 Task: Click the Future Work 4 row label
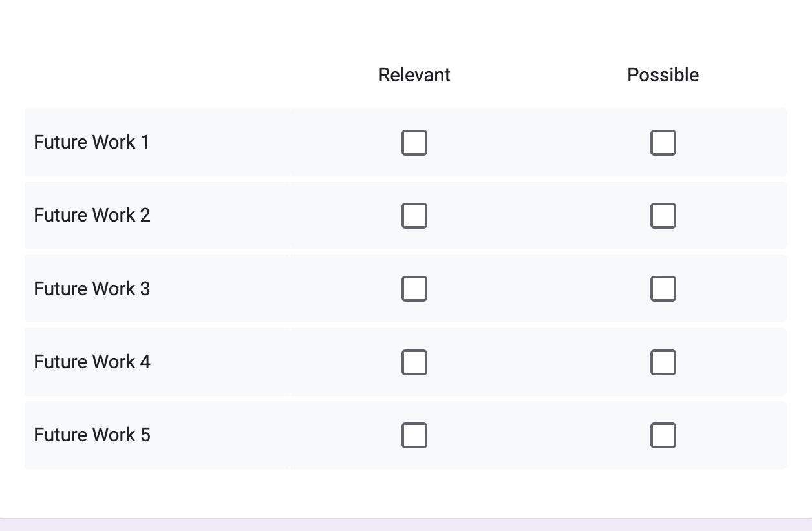pos(92,362)
